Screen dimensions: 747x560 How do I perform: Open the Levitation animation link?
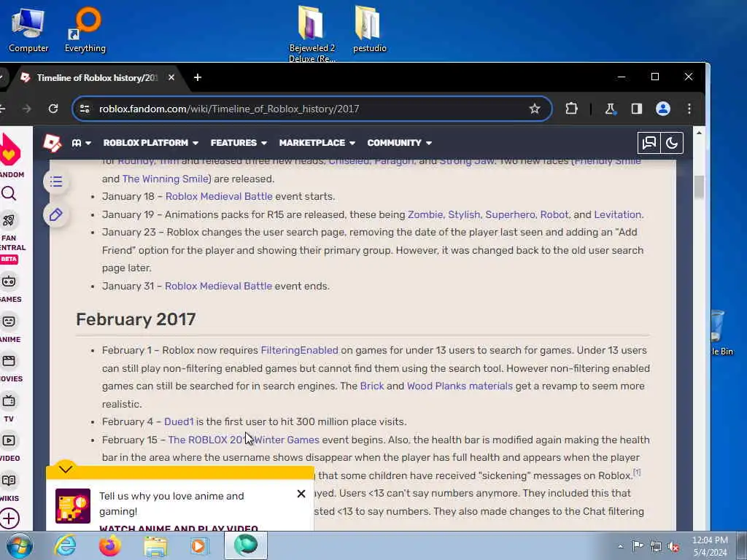click(617, 214)
